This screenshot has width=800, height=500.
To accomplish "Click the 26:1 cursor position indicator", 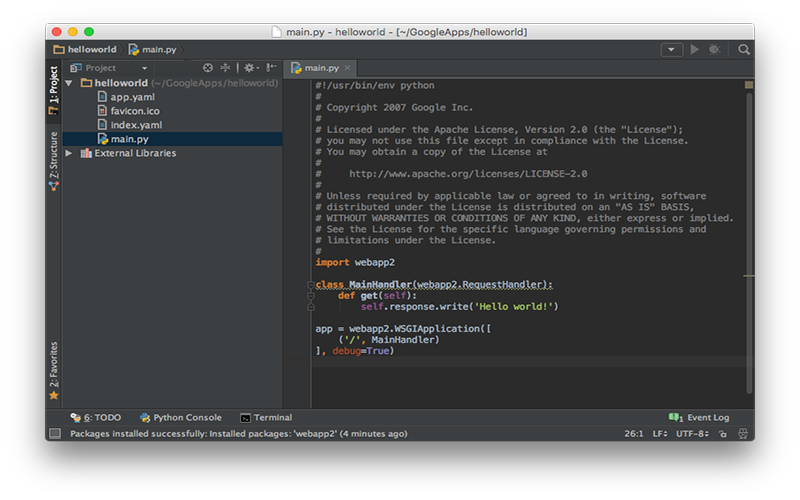I will [x=634, y=434].
